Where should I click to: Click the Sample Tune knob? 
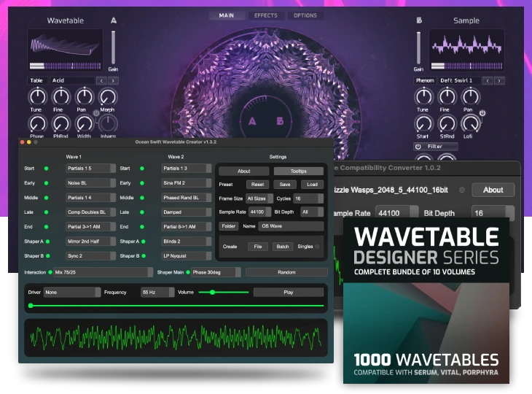[x=423, y=97]
